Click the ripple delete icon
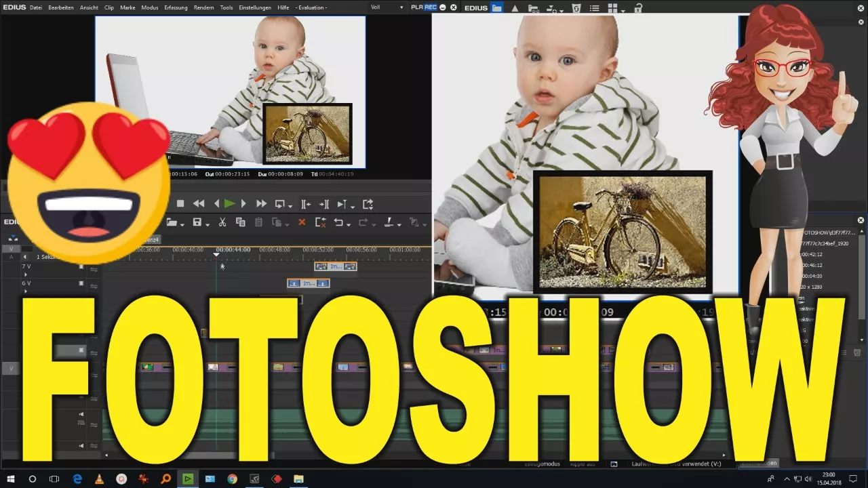868x488 pixels. 320,222
